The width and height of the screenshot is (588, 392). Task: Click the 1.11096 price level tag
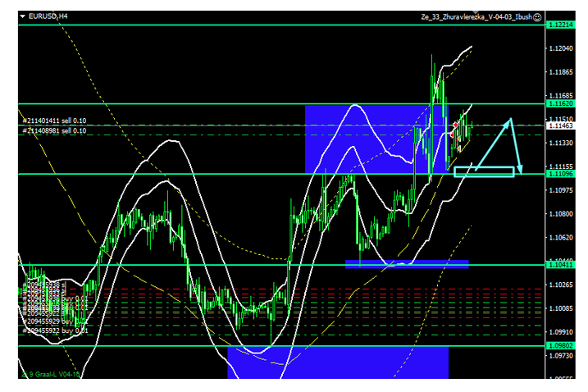pos(562,175)
